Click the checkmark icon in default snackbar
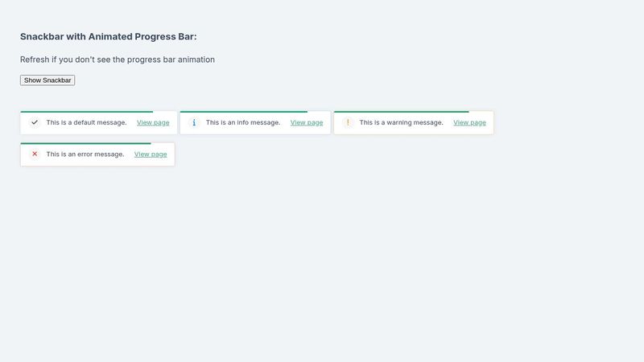644x362 pixels. 35,122
